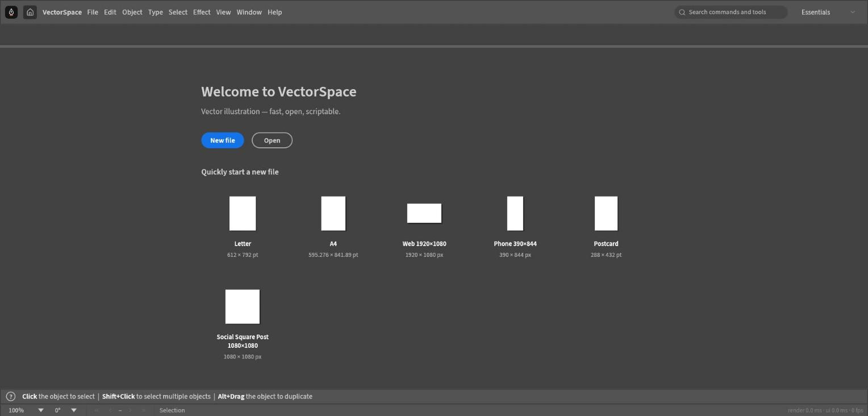868x416 pixels.
Task: Click the Open button
Action: (x=272, y=140)
